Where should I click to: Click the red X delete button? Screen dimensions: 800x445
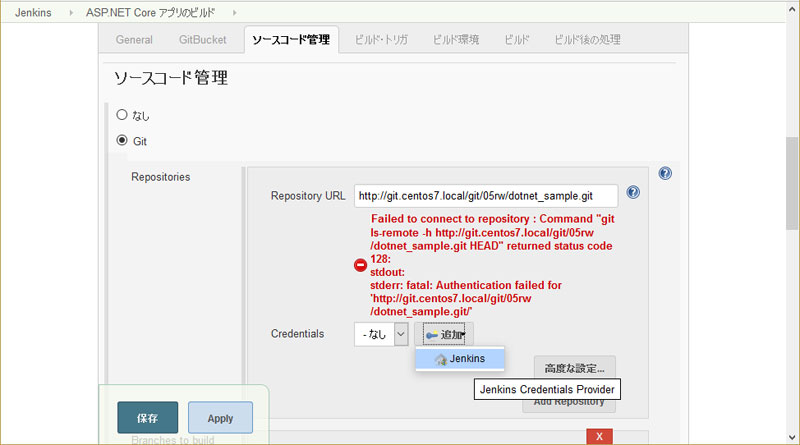tap(599, 436)
